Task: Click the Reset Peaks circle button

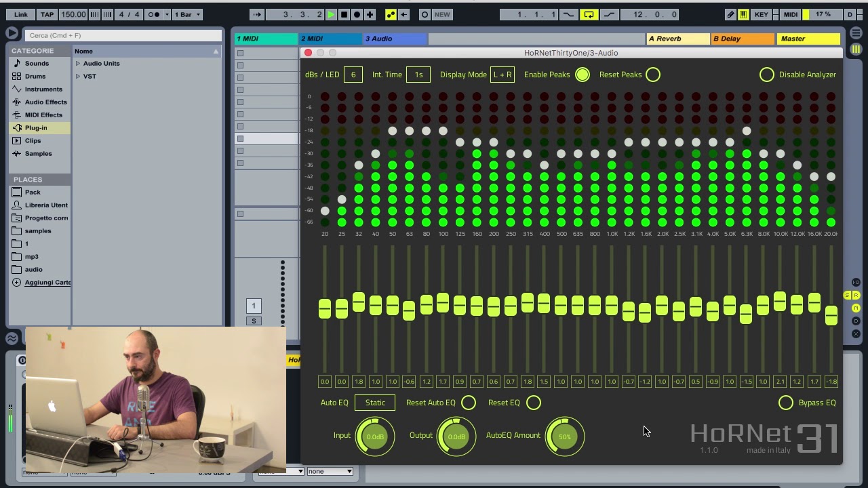Action: [x=653, y=75]
